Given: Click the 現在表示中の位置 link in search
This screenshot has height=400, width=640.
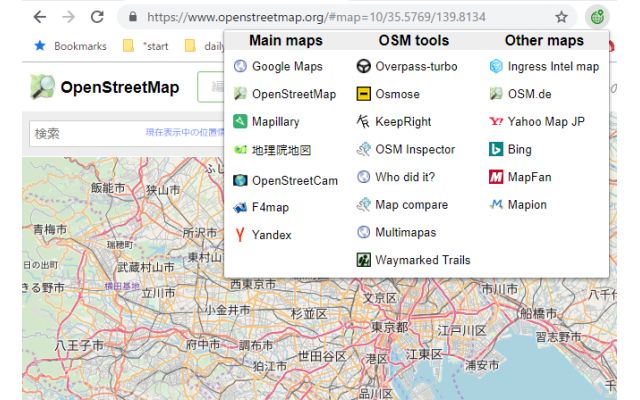Looking at the screenshot, I should 184,132.
